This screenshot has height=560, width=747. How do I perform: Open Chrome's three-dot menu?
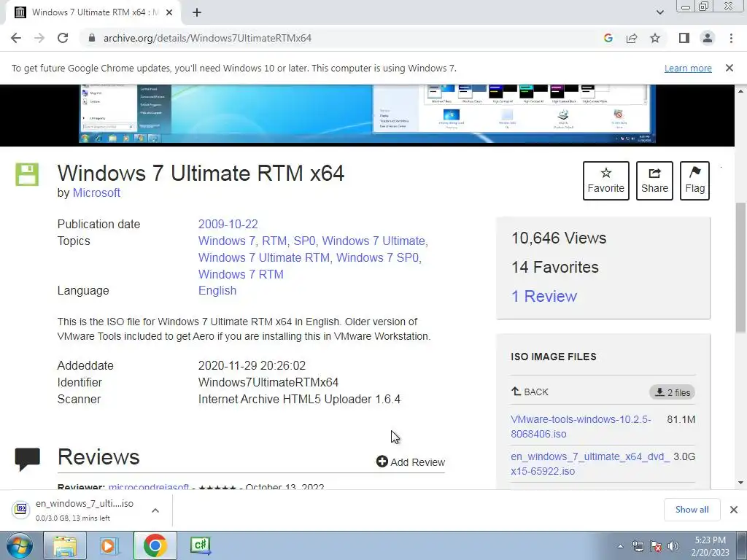point(731,38)
